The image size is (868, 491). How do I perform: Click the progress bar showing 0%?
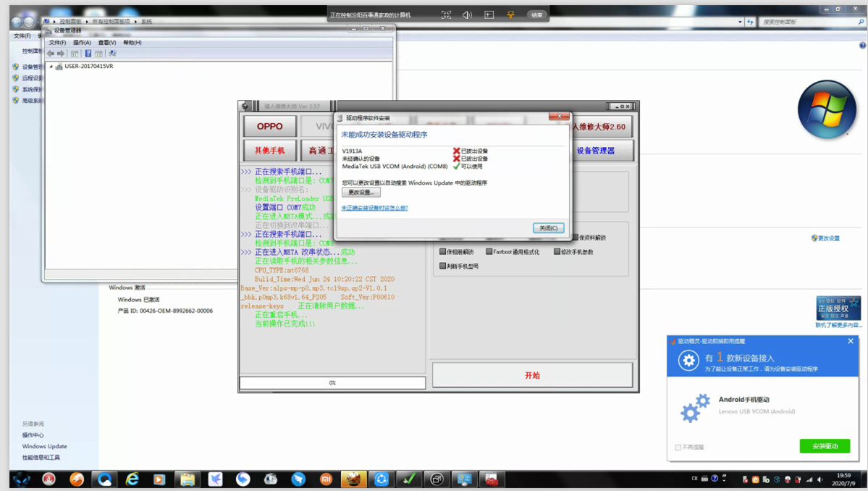(x=332, y=382)
